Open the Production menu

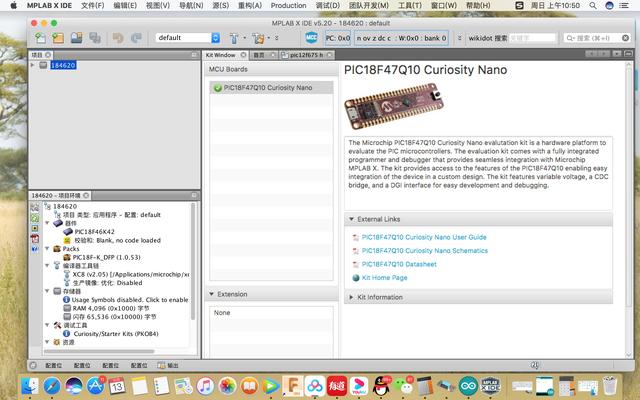tap(288, 5)
